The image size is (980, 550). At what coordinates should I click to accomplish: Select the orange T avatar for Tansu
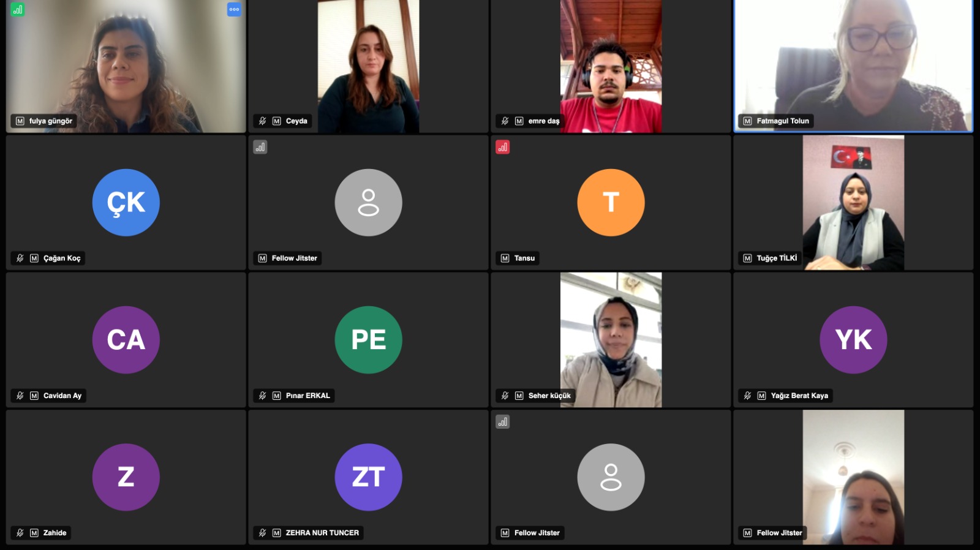(x=611, y=203)
